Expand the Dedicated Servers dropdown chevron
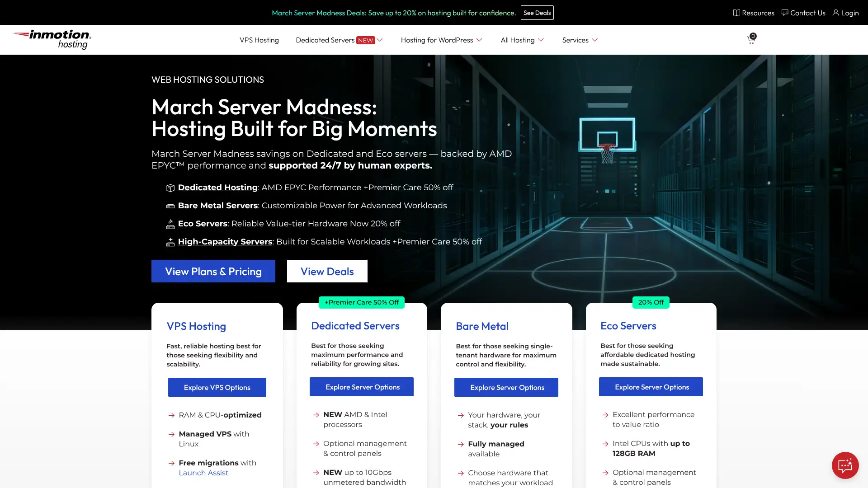Image resolution: width=868 pixels, height=488 pixels. (380, 40)
